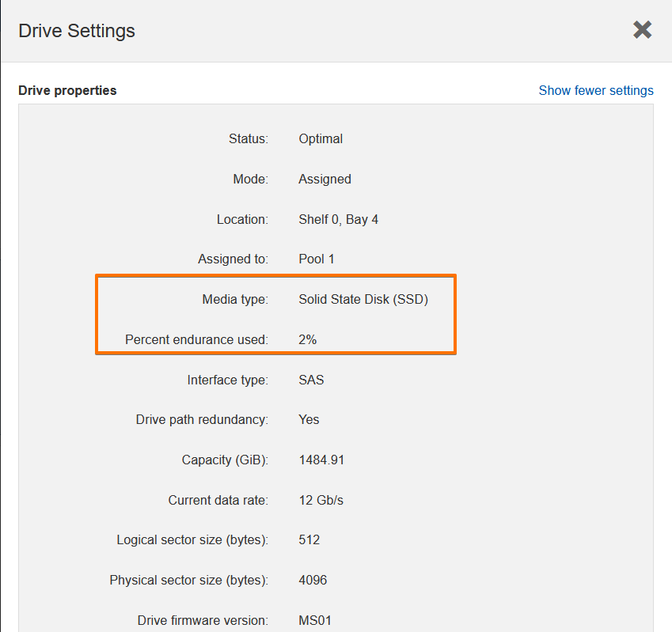Select the Mode value Assigned

[325, 179]
